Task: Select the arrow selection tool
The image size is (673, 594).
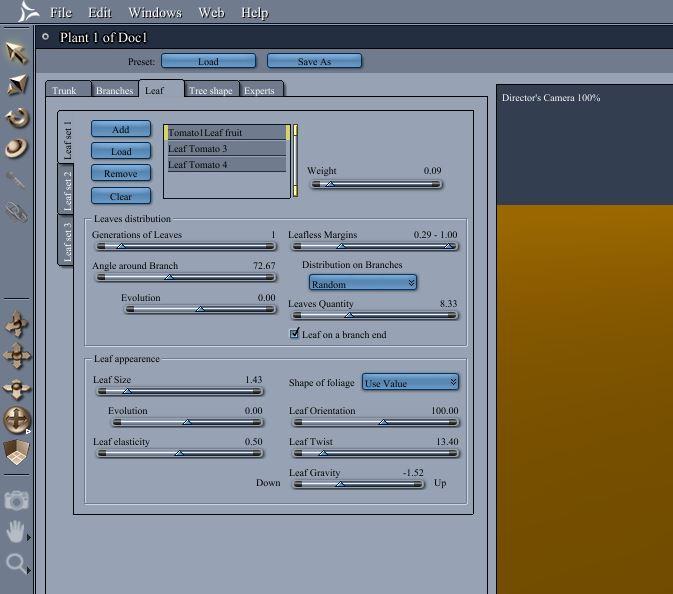Action: 16,53
